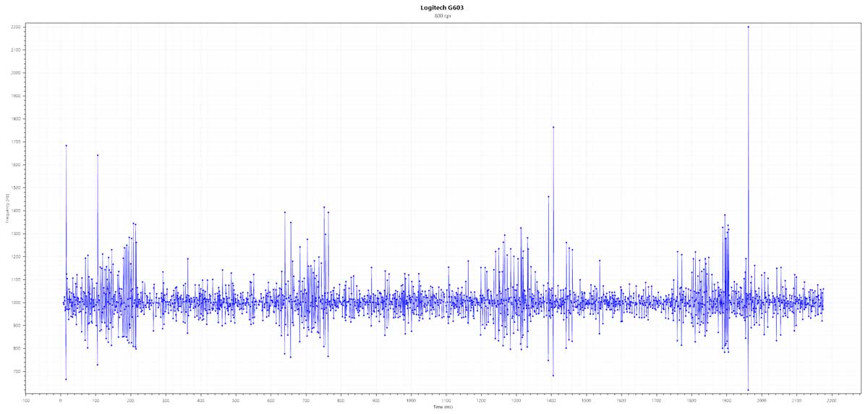The image size is (868, 414).
Task: Select the '1700' tick on the frequency axis
Action: coord(16,142)
